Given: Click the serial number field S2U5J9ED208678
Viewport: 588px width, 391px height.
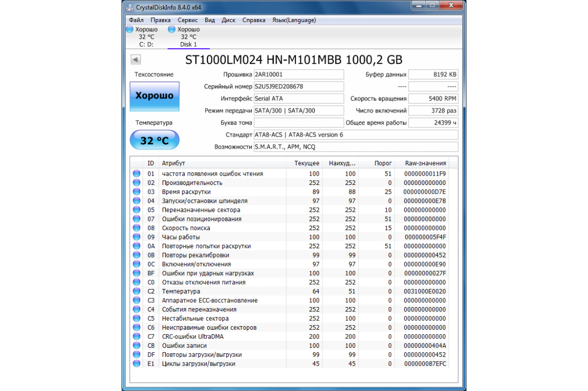Looking at the screenshot, I should tap(299, 86).
